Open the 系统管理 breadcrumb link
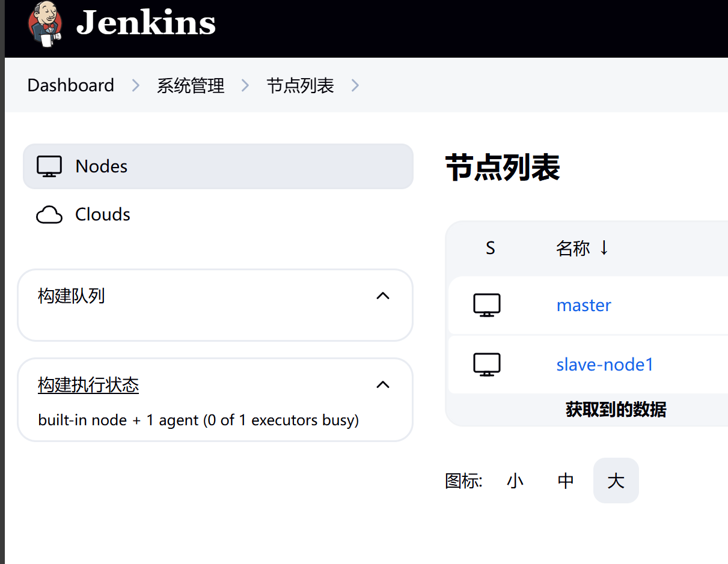Screen dimensions: 728x564 [191, 85]
